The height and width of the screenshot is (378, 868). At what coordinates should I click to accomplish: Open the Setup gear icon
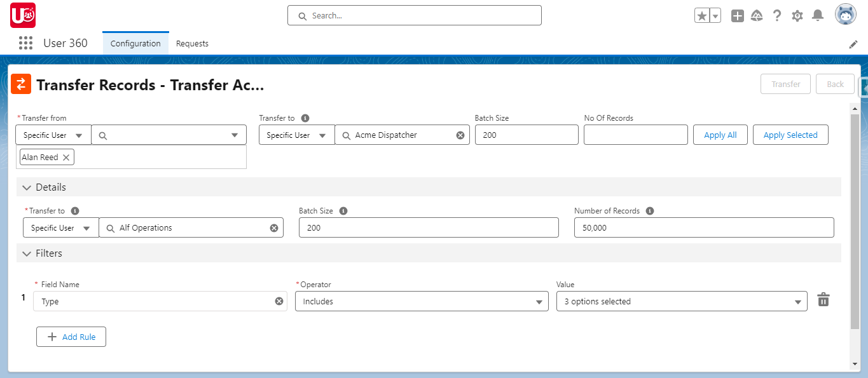(x=797, y=16)
